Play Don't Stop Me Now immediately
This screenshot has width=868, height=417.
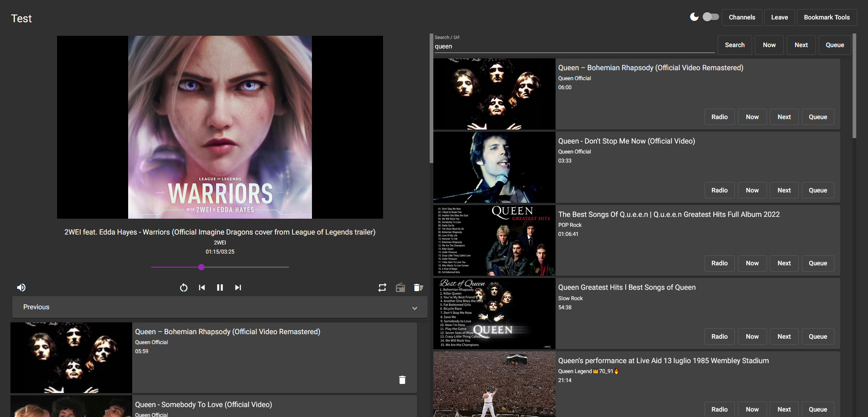click(x=753, y=190)
